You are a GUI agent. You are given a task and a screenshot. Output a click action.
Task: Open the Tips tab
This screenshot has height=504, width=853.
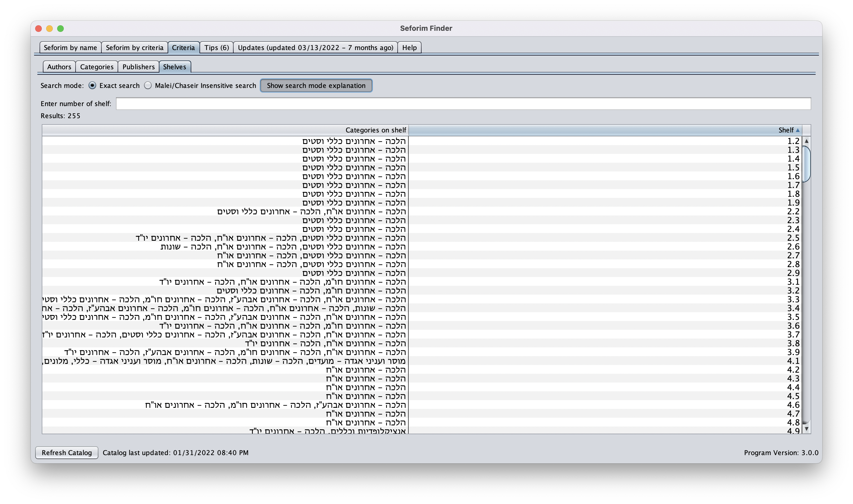pyautogui.click(x=217, y=47)
